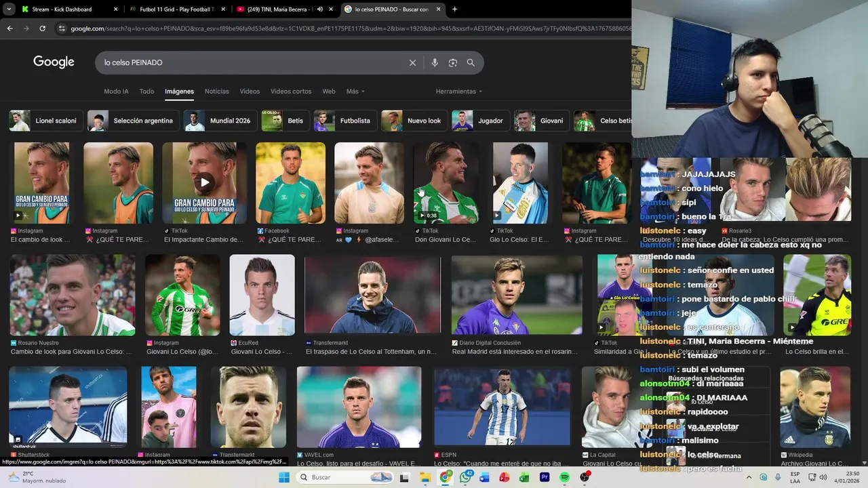Close the Futbol 11 Grid tab
The image size is (868, 488).
point(224,9)
